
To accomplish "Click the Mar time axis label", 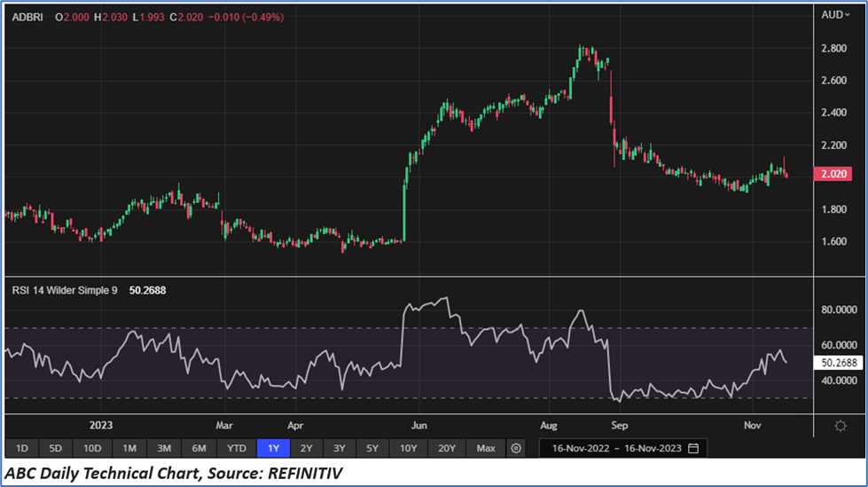I will pyautogui.click(x=224, y=426).
